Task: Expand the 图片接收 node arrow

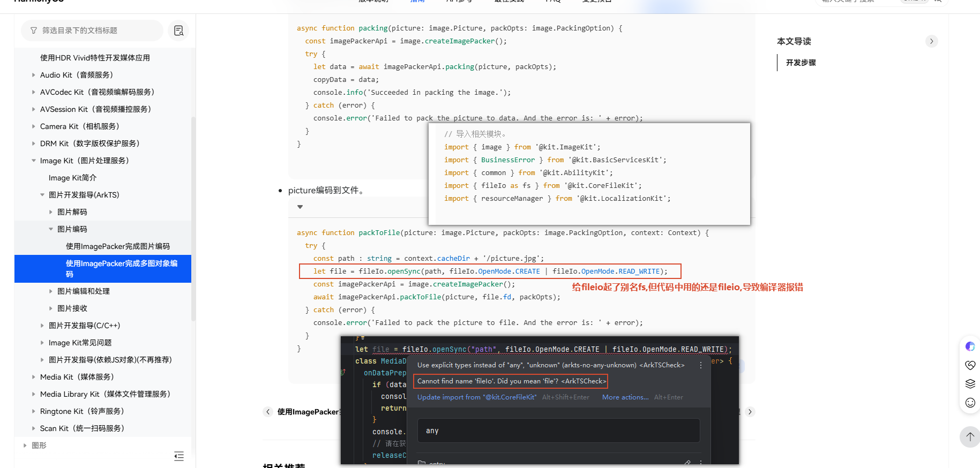Action: [x=50, y=308]
